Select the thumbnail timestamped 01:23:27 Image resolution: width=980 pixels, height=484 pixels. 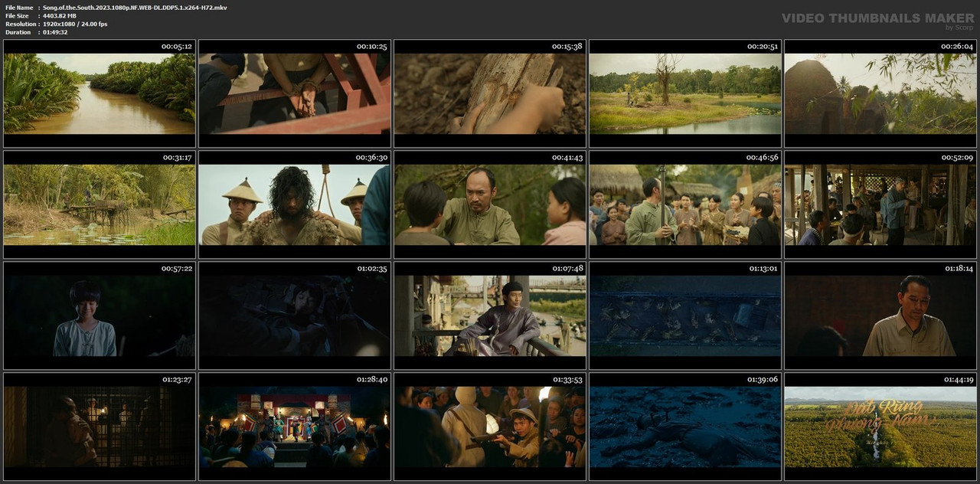pyautogui.click(x=100, y=427)
